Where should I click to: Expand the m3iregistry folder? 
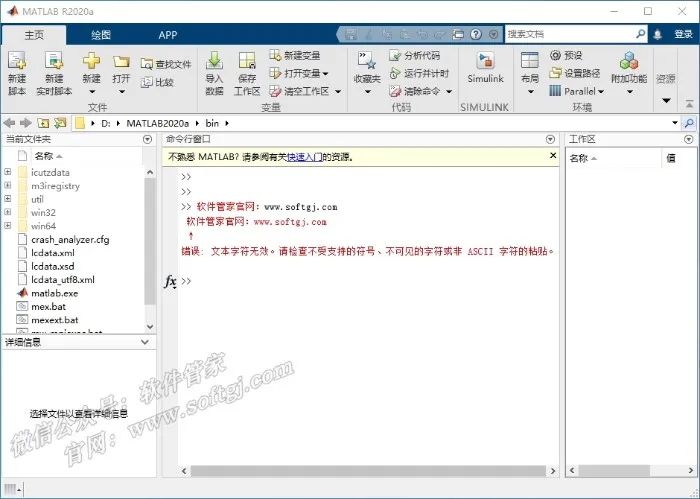point(8,185)
